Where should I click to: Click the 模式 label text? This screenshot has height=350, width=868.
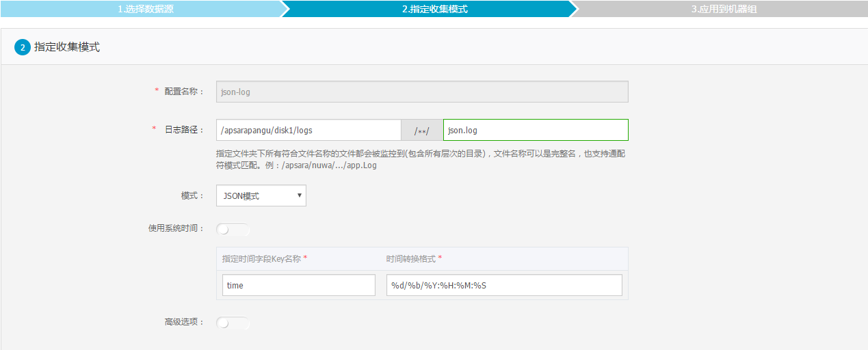[x=192, y=196]
